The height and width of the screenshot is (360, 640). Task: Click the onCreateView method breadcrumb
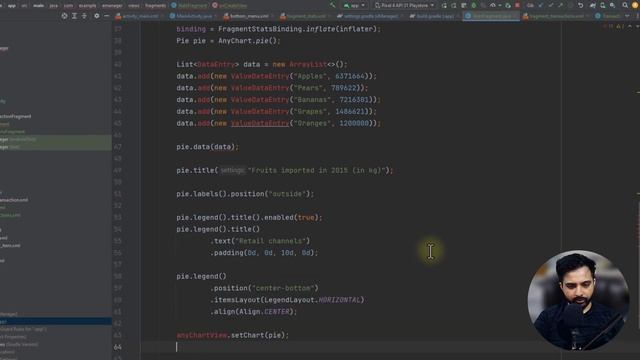click(230, 6)
